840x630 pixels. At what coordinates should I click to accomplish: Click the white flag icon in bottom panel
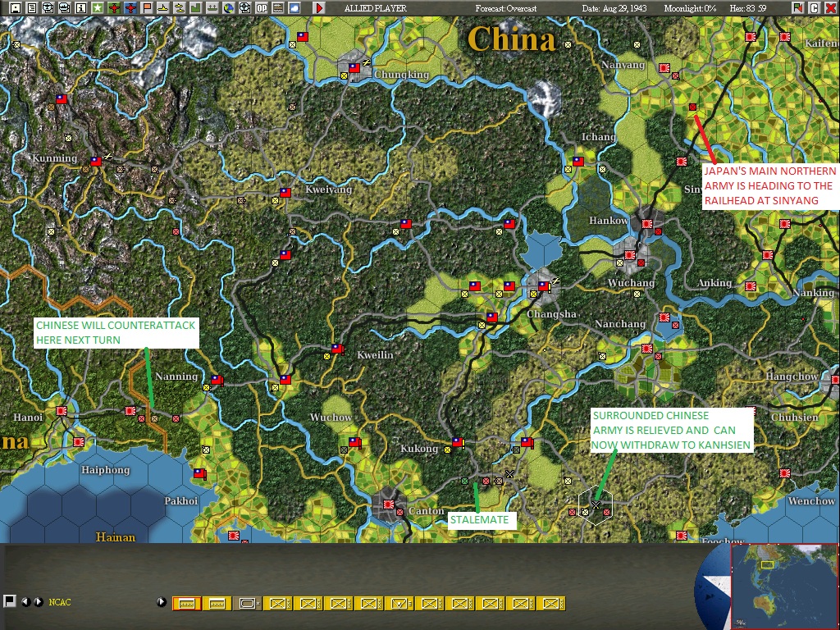(9, 601)
